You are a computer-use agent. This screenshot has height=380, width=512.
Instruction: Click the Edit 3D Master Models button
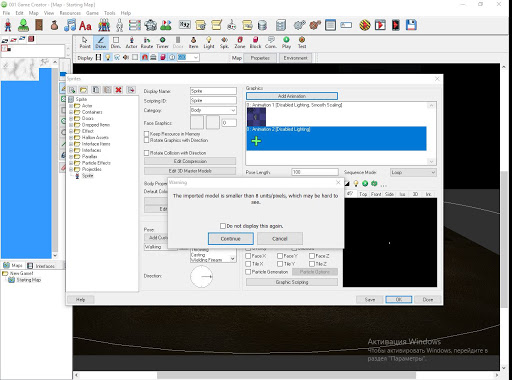pos(190,171)
